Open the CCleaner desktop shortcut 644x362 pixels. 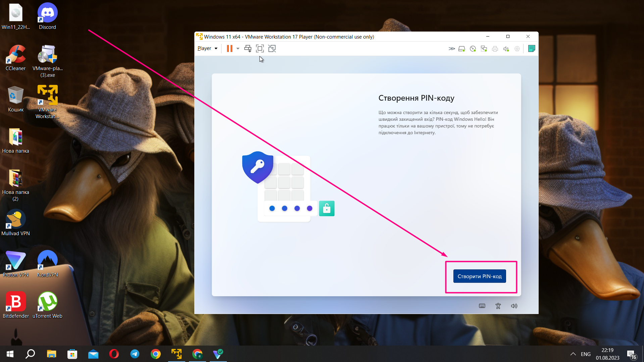(x=15, y=58)
